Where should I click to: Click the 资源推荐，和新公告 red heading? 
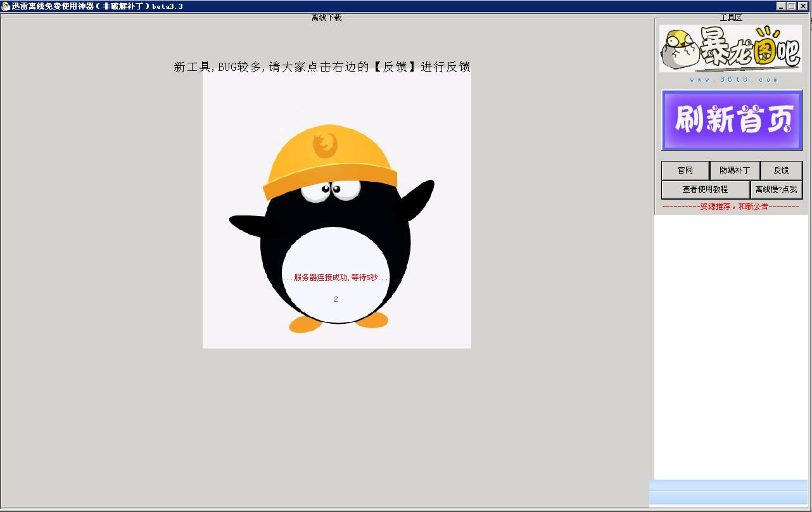(730, 207)
